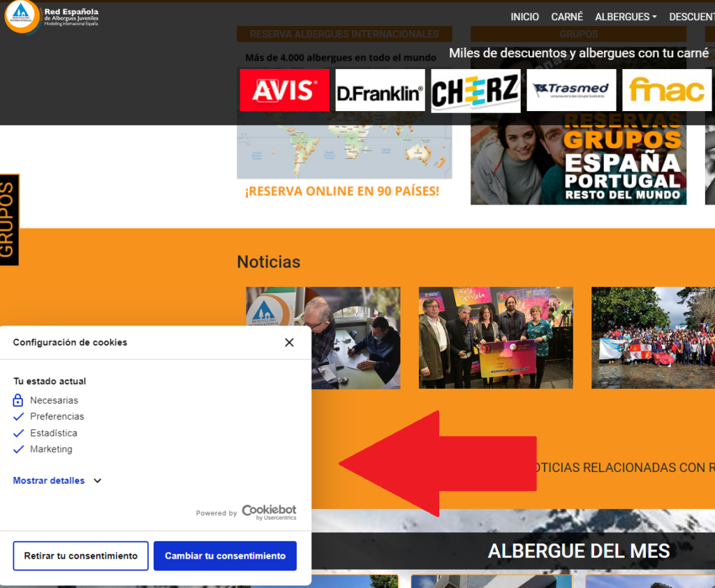Click the Hostelling International logo
The height and width of the screenshot is (588, 715).
(22, 16)
